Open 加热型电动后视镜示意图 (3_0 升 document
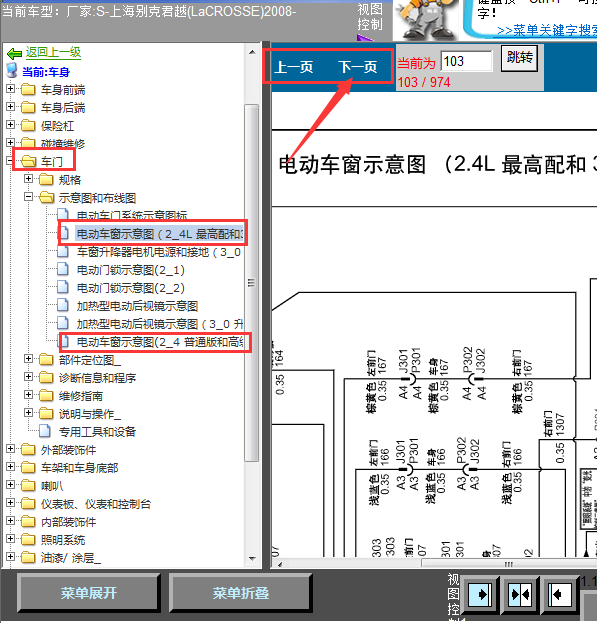Image resolution: width=597 pixels, height=623 pixels. tap(160, 324)
